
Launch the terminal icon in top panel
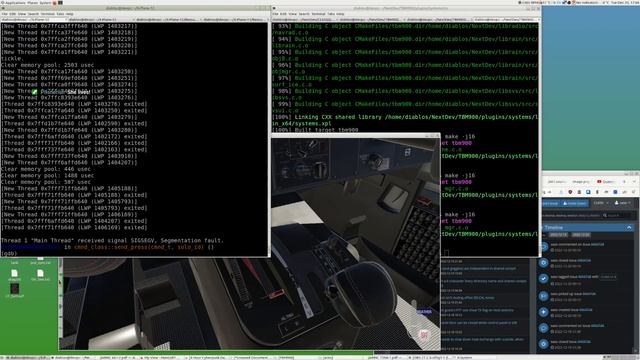tap(60, 3)
